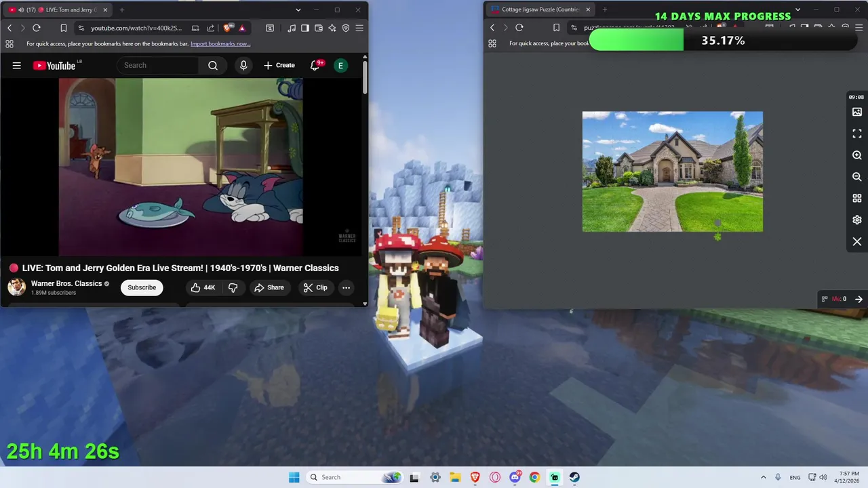
Task: Click the Clip button under the video
Action: click(x=315, y=287)
